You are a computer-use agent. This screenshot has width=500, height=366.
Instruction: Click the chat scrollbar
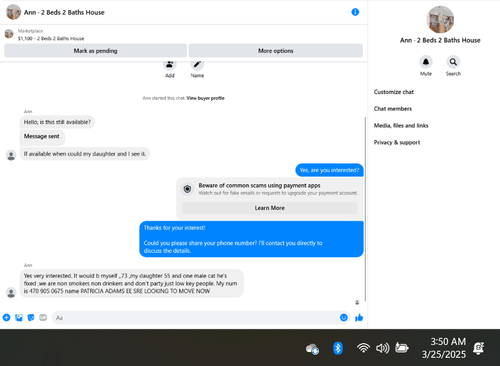click(x=365, y=208)
